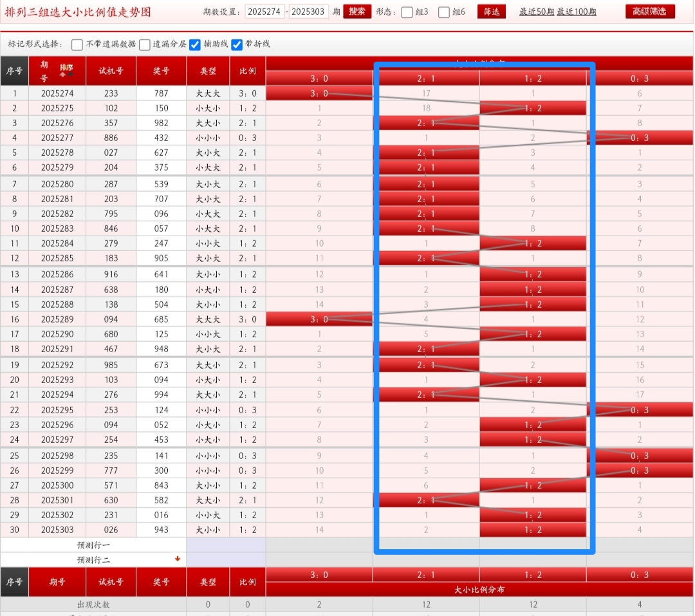Click 奖号 value 685

point(162,319)
